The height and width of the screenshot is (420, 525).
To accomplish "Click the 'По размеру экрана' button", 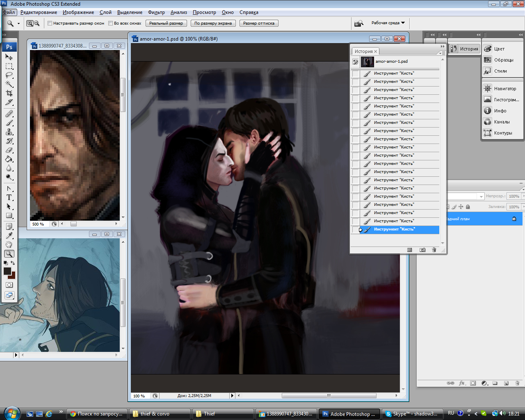I will [x=213, y=23].
